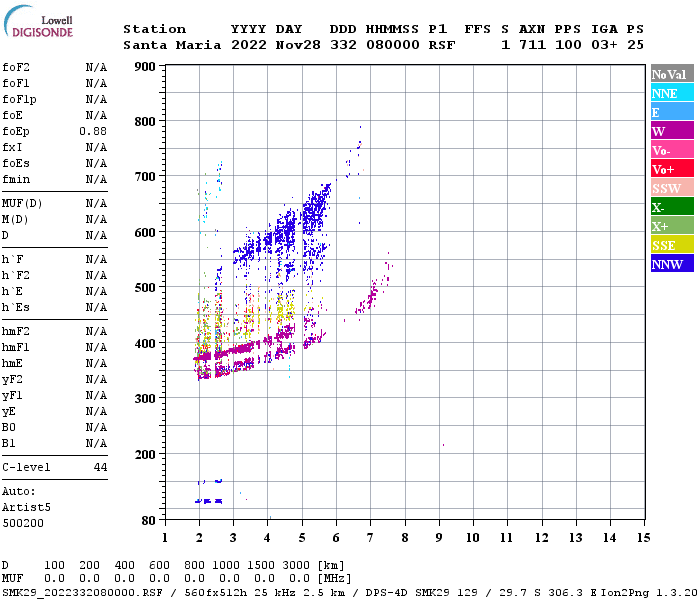This screenshot has width=700, height=600.
Task: Click the foE parameter label
Action: click(12, 116)
